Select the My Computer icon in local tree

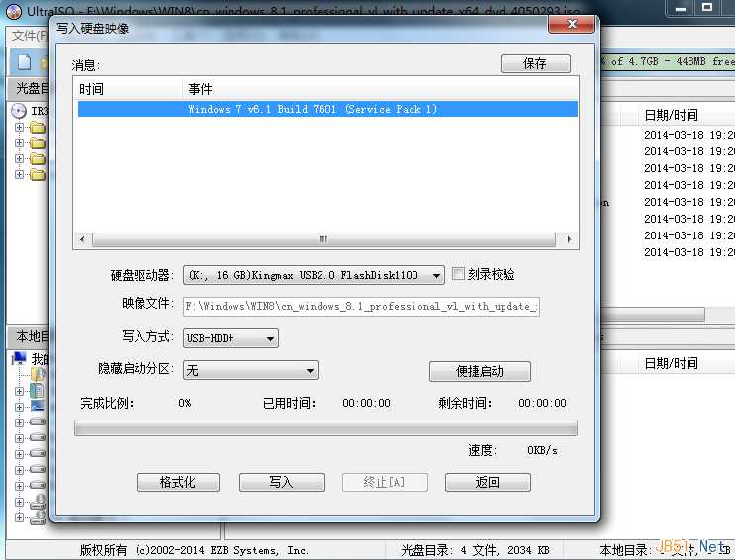19,359
